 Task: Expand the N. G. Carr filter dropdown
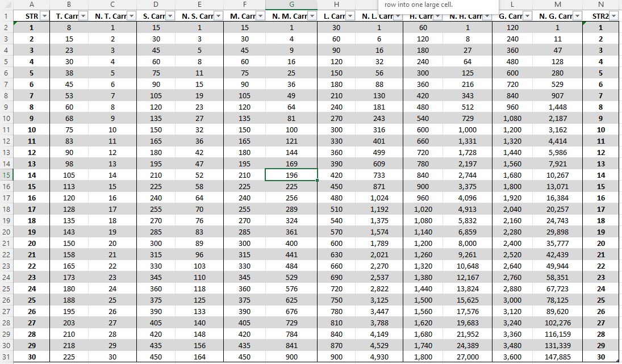(577, 16)
